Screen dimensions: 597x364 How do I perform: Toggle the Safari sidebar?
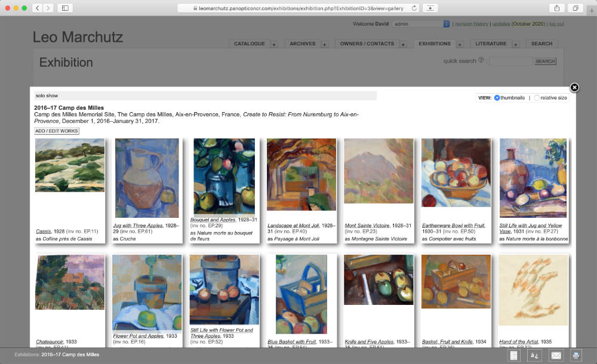tap(65, 8)
